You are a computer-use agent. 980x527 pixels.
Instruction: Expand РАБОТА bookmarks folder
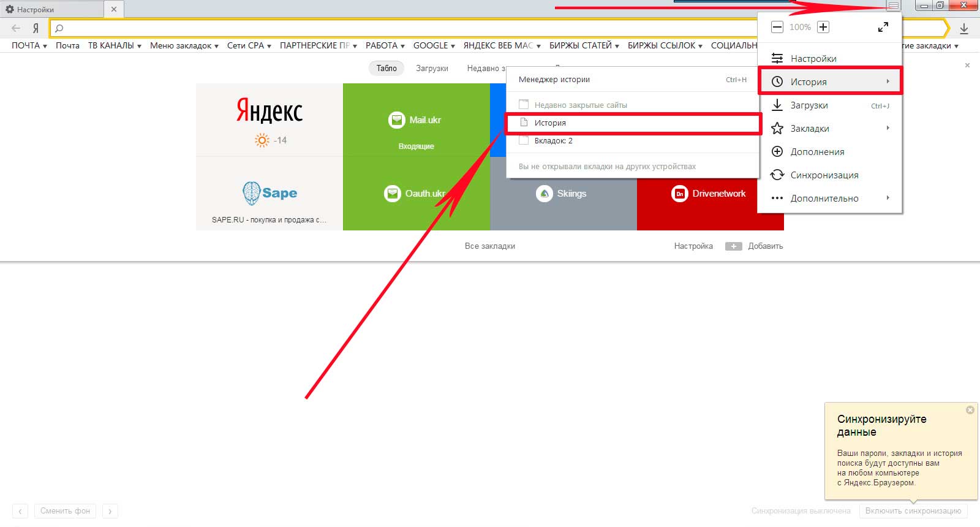tap(385, 45)
